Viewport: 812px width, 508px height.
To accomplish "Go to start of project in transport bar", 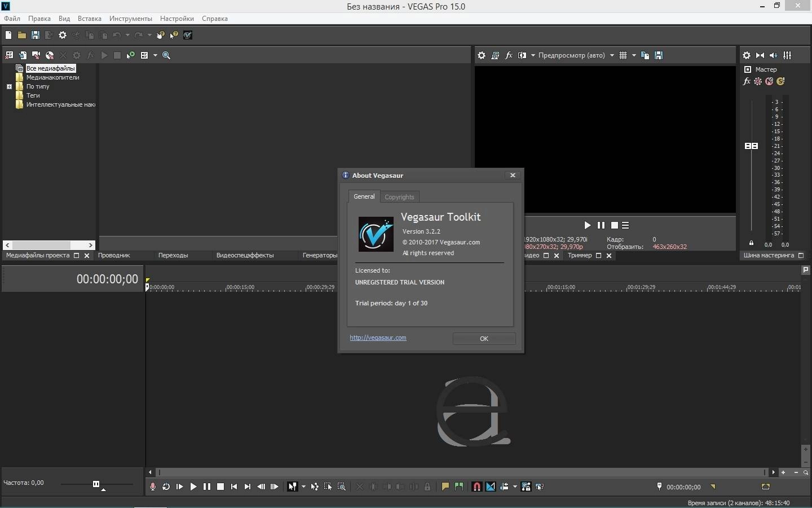I will 234,487.
